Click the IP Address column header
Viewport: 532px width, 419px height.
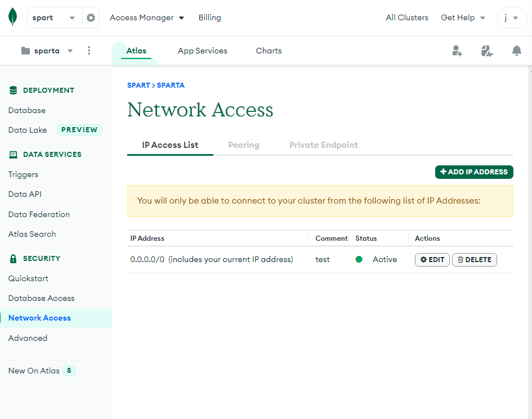pos(147,238)
